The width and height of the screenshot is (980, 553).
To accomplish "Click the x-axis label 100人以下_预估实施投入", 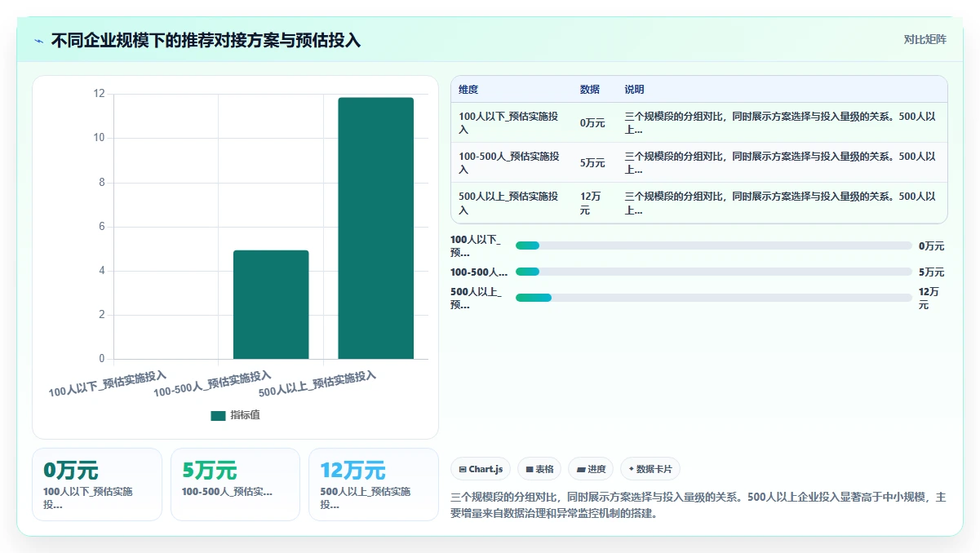I will tap(108, 383).
